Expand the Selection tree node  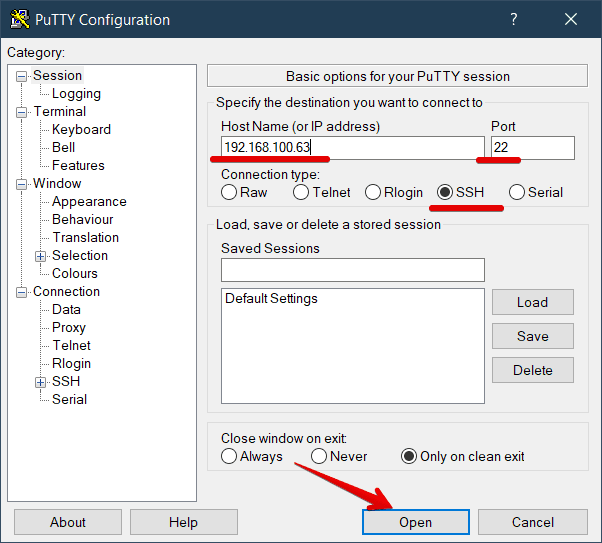(x=40, y=256)
